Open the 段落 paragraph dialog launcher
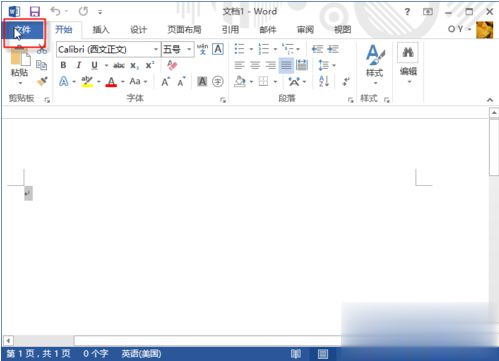Viewport: 499px width, 361px height. [350, 99]
